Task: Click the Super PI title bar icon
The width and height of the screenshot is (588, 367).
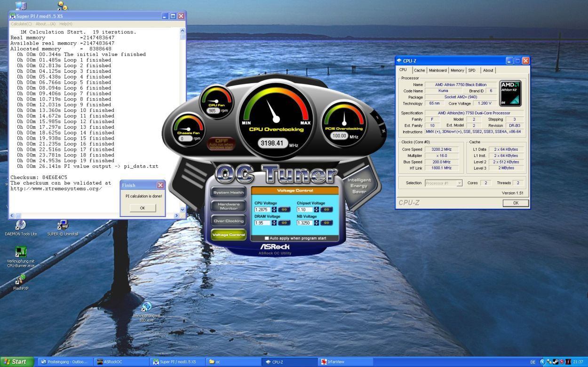Action: click(13, 16)
